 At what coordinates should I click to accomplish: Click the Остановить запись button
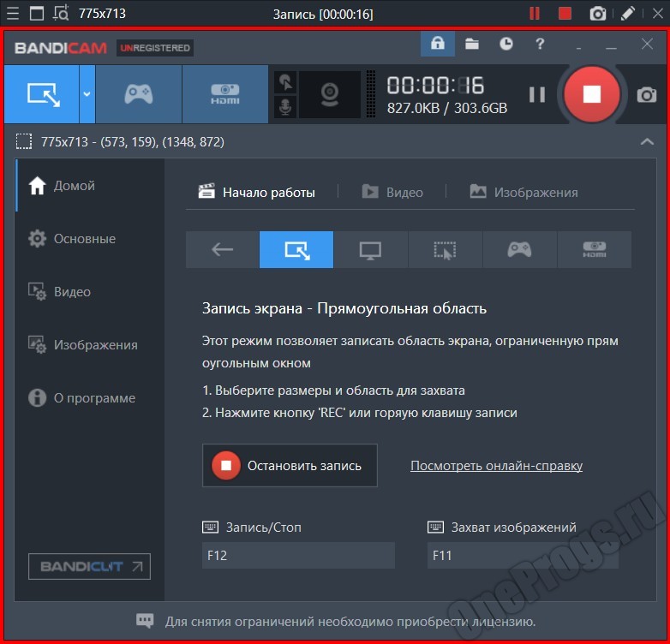[290, 466]
